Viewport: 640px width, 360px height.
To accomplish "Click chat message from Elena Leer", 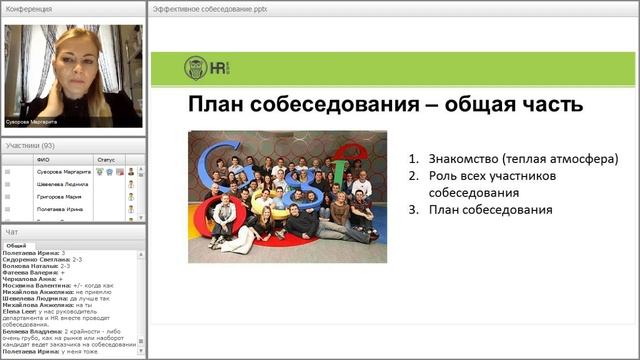I will (x=56, y=318).
